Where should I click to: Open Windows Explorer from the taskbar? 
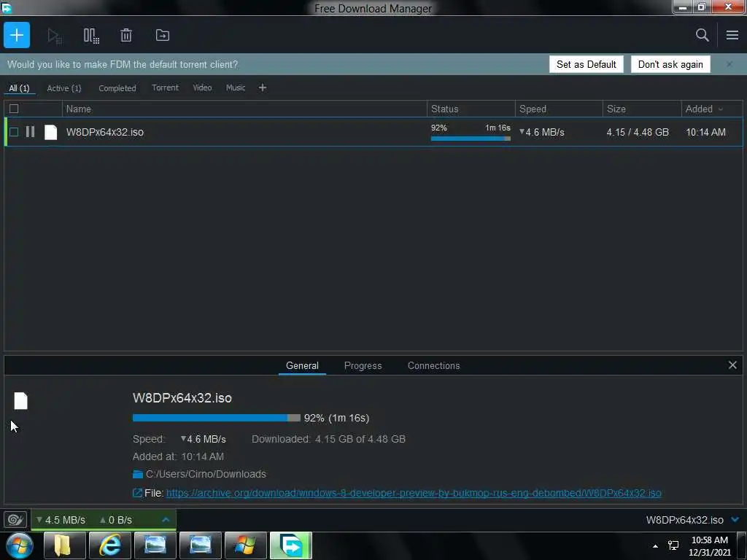[x=64, y=545]
